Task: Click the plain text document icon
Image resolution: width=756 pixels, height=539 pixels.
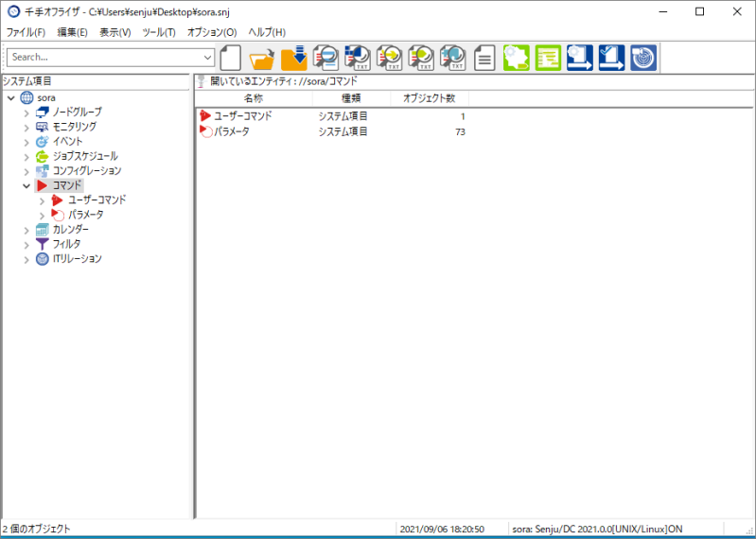Action: click(x=484, y=58)
